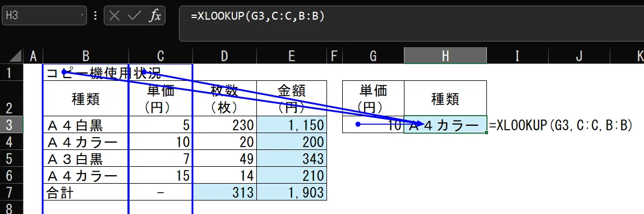This screenshot has height=214, width=644.
Task: Select column F header
Action: 334,56
